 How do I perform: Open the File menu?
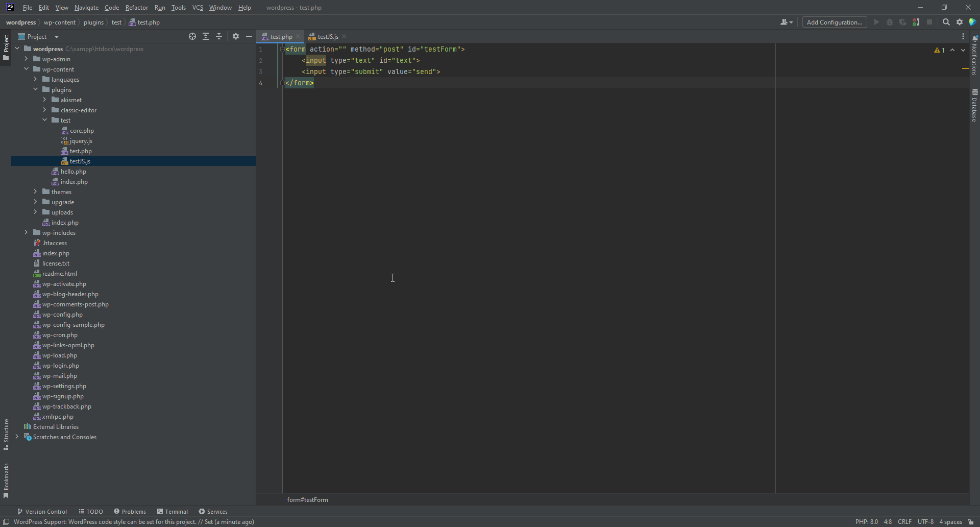click(28, 8)
